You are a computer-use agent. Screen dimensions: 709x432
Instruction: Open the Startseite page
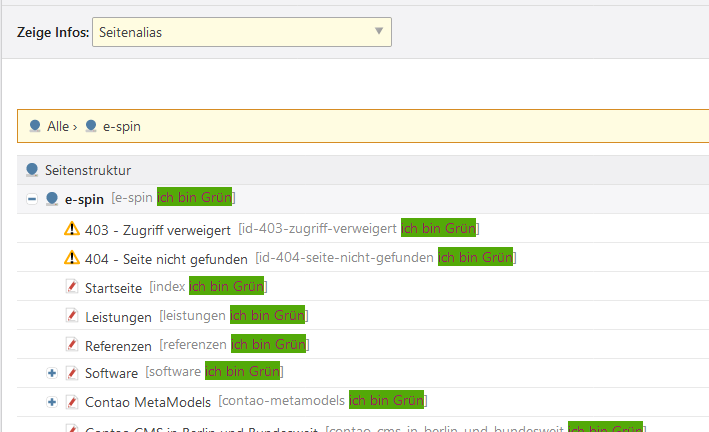click(x=113, y=288)
